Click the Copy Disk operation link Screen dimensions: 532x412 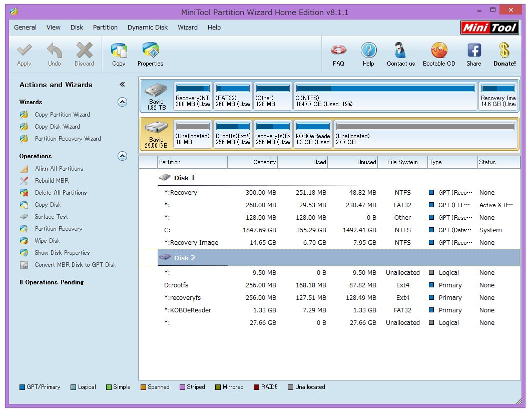click(x=48, y=205)
